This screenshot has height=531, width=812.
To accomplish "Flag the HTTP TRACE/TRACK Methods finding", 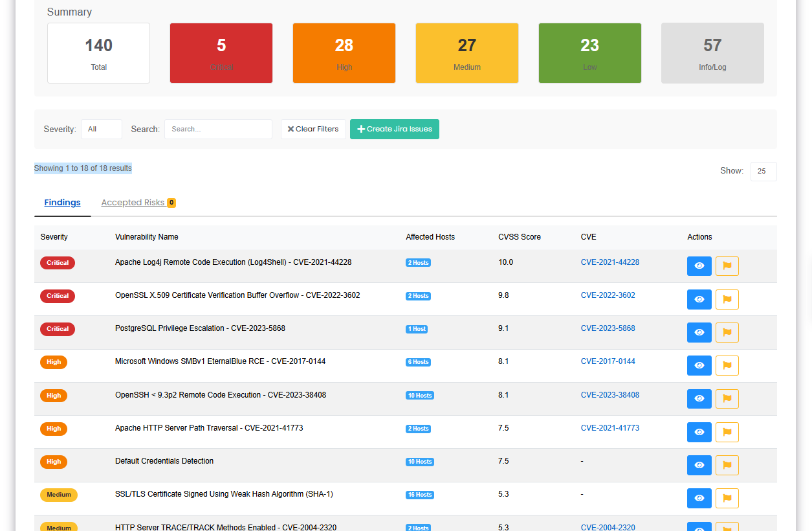I will coord(727,528).
